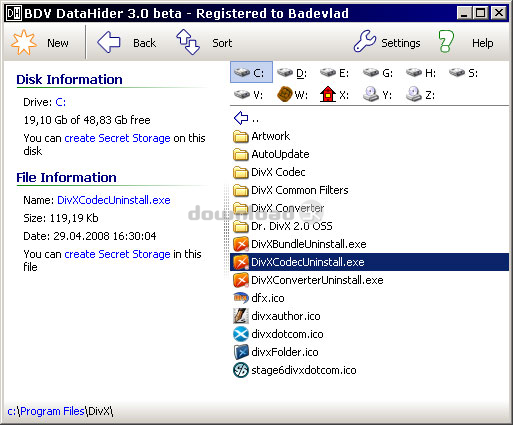Select the stage6divxdotcom.ico file
The height and width of the screenshot is (425, 513).
(295, 370)
